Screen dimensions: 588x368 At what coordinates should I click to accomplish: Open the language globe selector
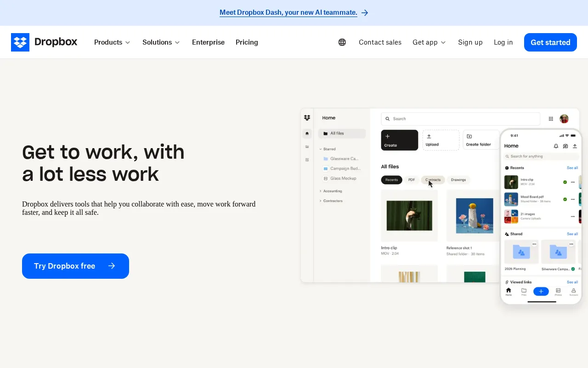pos(342,42)
